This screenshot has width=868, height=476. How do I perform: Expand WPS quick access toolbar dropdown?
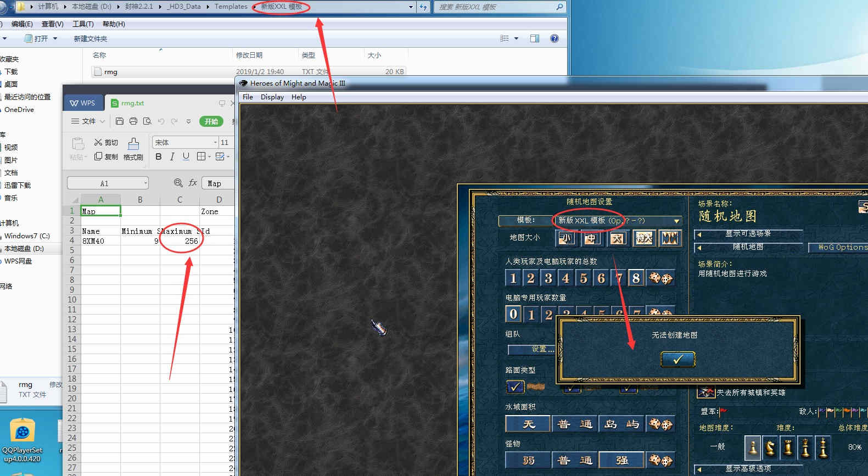[188, 121]
